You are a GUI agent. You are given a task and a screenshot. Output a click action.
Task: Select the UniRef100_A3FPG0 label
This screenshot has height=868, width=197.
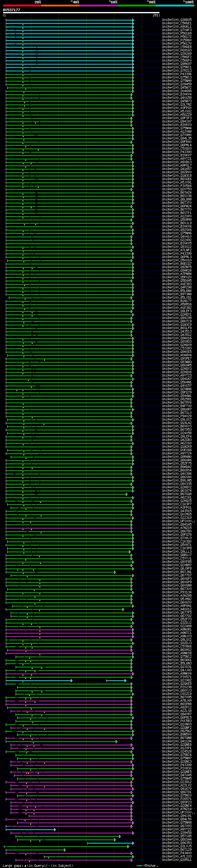click(177, 108)
